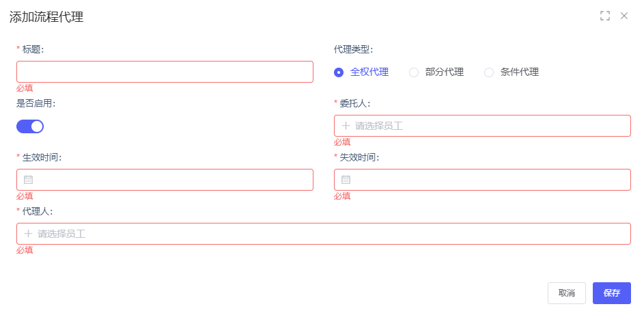Screen dimensions: 644x313
Task: Open the 失效时间 date picker field
Action: 488,180
